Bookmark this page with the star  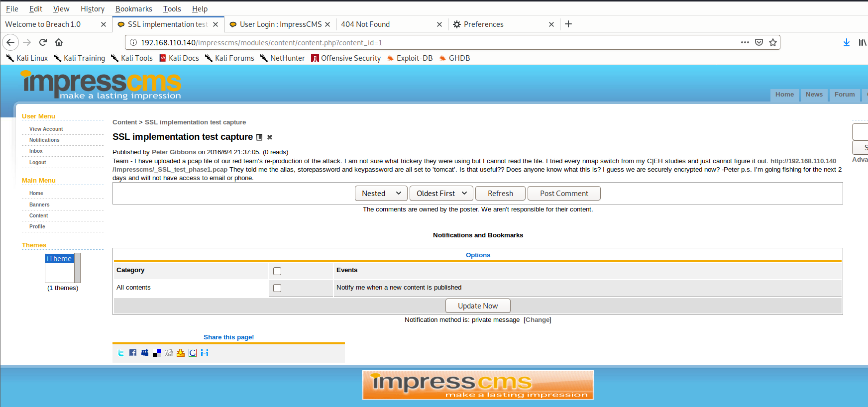pos(773,42)
